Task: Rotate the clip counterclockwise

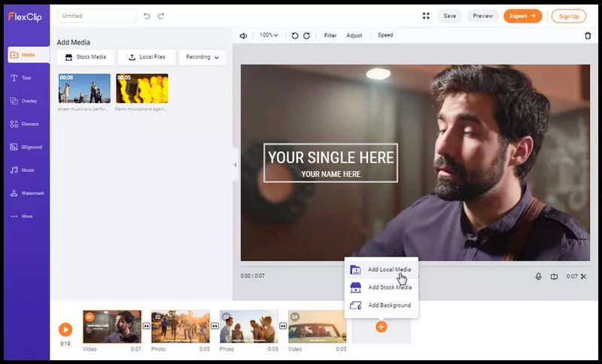Action: tap(295, 35)
